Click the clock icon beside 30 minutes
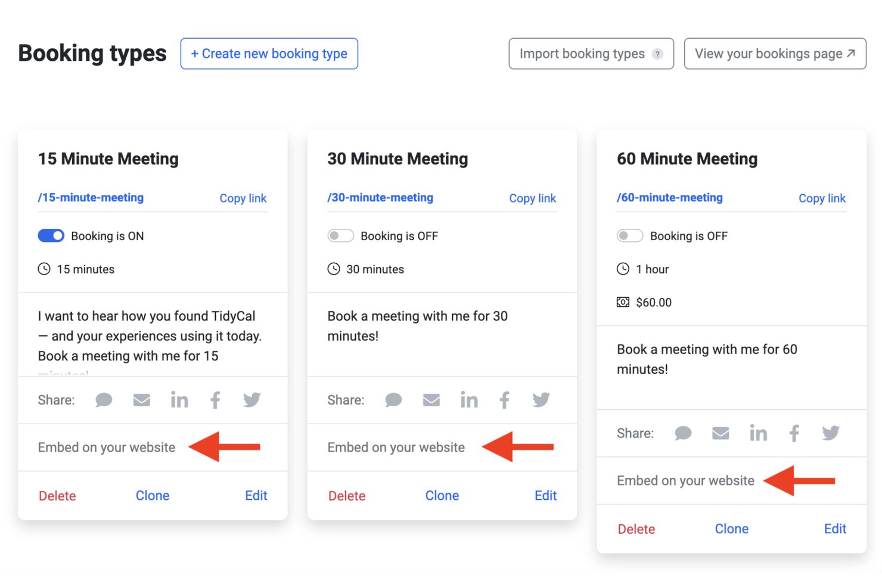Image resolution: width=882 pixels, height=588 pixels. (334, 269)
